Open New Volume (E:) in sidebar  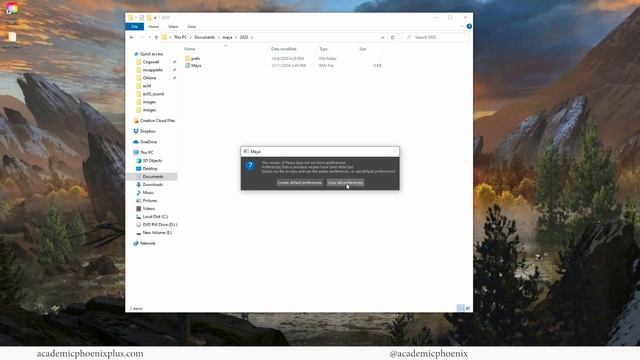[x=157, y=233]
